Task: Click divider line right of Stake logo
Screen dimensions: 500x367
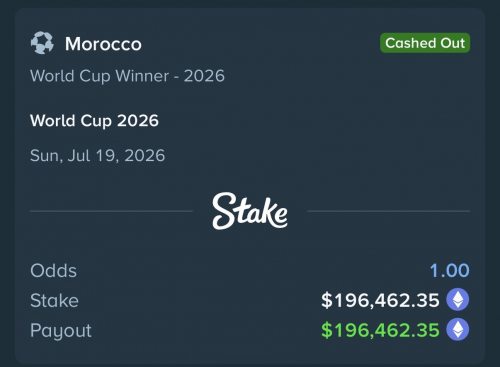Action: (389, 211)
